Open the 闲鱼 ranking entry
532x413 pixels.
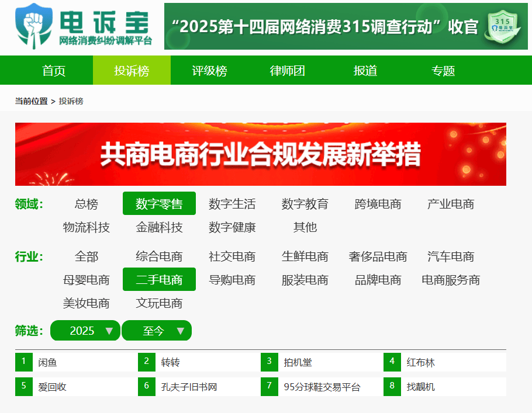[48, 363]
